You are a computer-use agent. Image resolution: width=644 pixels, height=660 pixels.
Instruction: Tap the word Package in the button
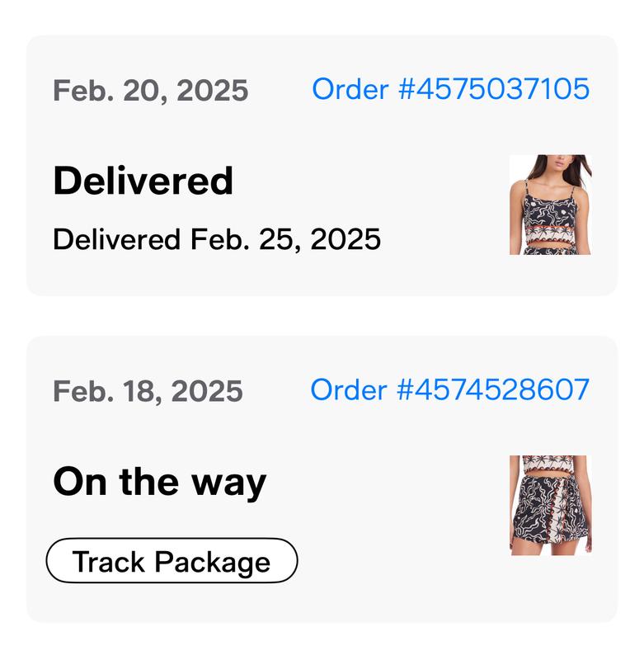(213, 563)
